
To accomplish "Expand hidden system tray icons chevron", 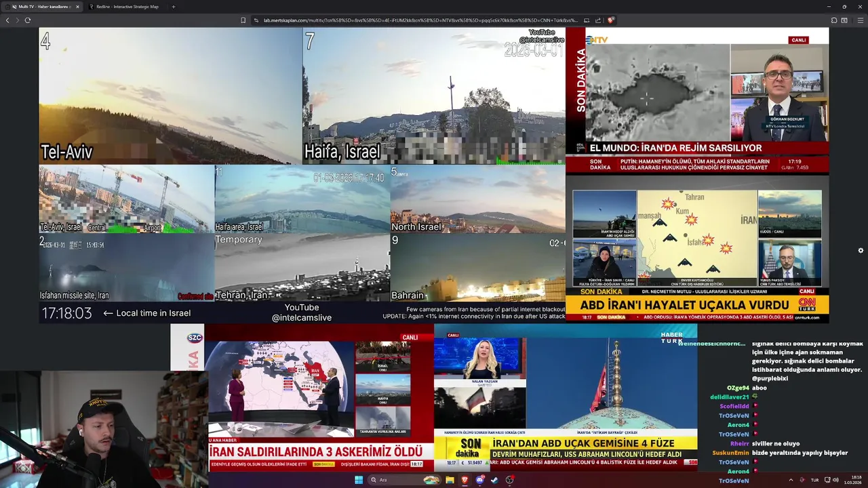I will 791,480.
